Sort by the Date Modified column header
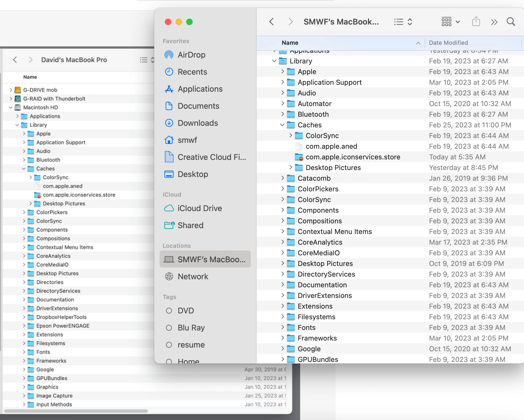 448,43
